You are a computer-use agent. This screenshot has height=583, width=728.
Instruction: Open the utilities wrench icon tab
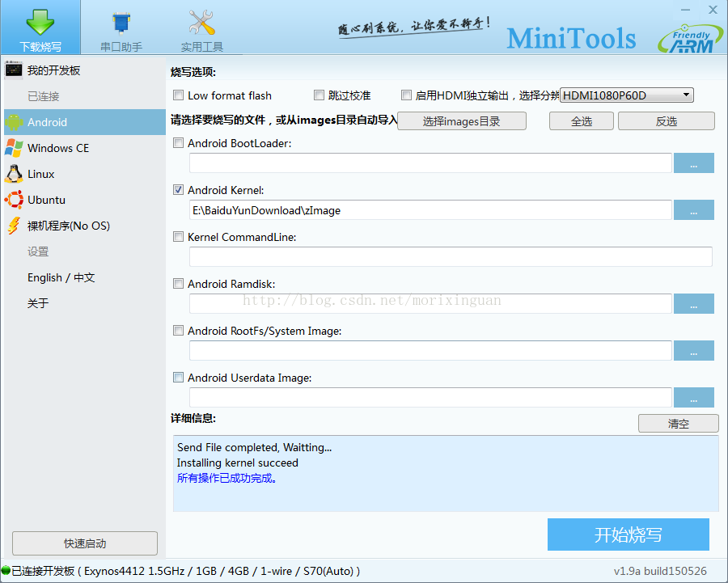pyautogui.click(x=201, y=22)
